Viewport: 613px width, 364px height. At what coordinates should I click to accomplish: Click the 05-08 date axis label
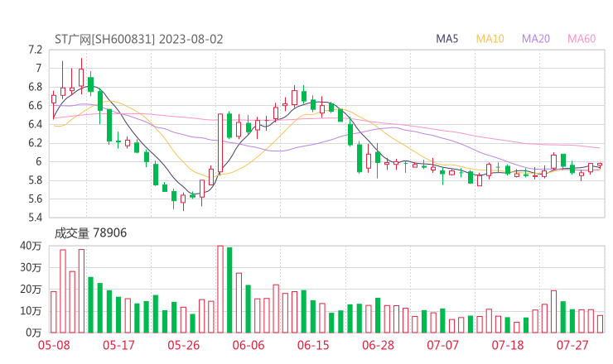54,345
